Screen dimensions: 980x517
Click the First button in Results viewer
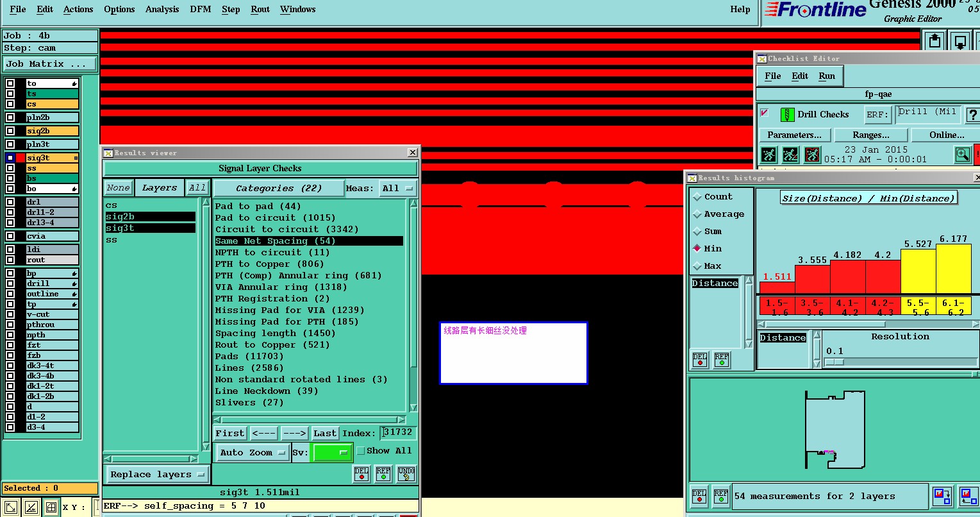[229, 434]
